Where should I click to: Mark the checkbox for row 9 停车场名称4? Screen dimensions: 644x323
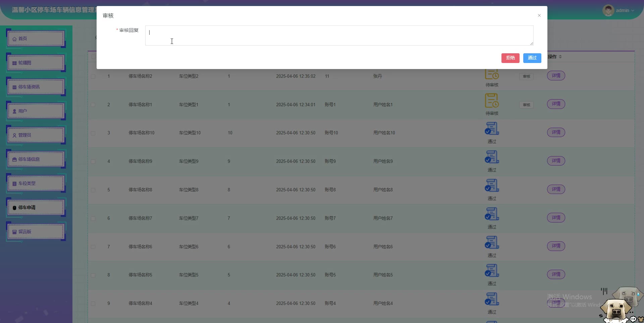point(93,304)
